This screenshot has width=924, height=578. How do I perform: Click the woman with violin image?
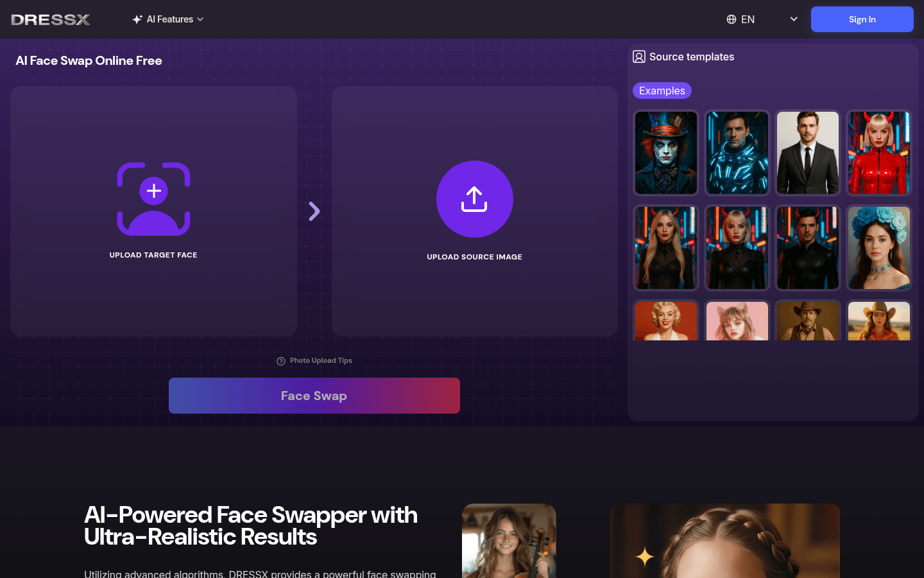[x=509, y=541]
